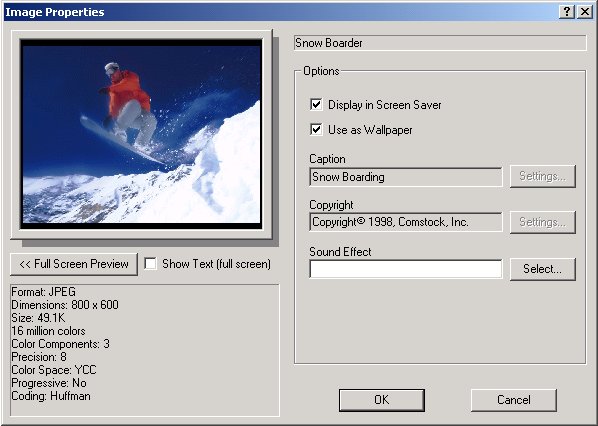The image size is (598, 426).
Task: Click the Settings button beside Caption
Action: (542, 176)
